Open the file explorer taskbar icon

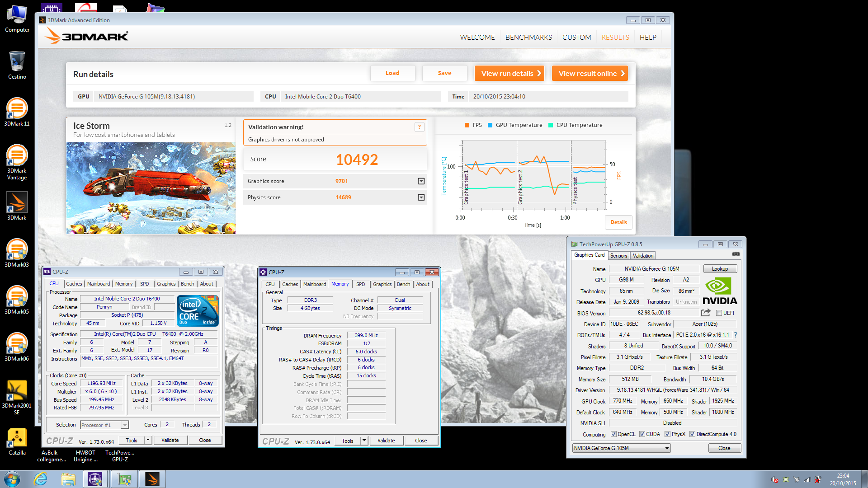click(68, 479)
